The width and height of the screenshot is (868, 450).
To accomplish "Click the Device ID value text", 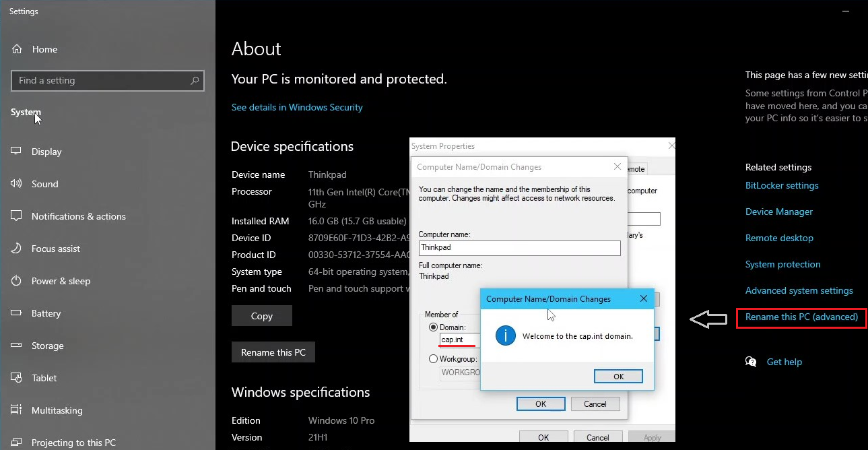I will pos(359,238).
